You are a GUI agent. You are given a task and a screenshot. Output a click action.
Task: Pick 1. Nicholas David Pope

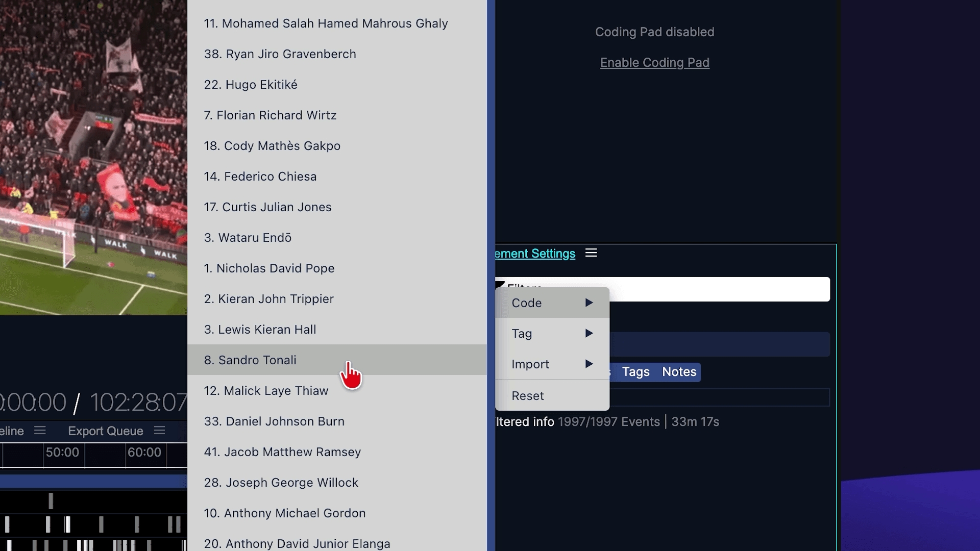[x=269, y=268]
